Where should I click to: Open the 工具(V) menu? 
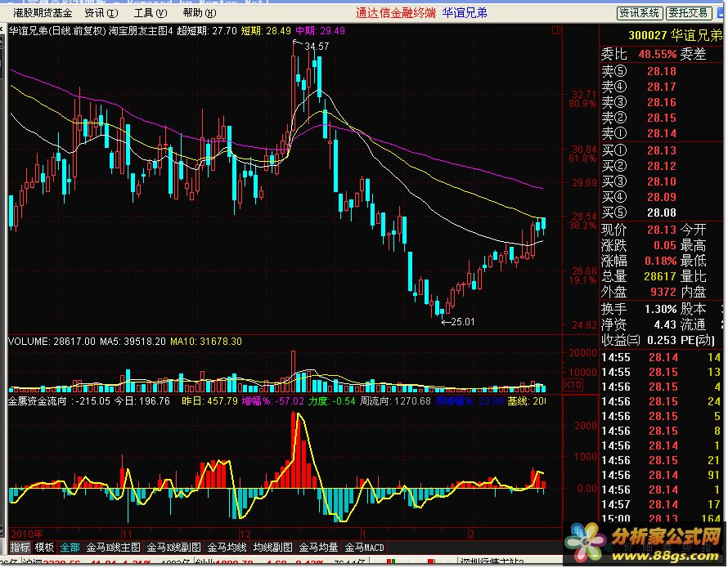pos(151,13)
